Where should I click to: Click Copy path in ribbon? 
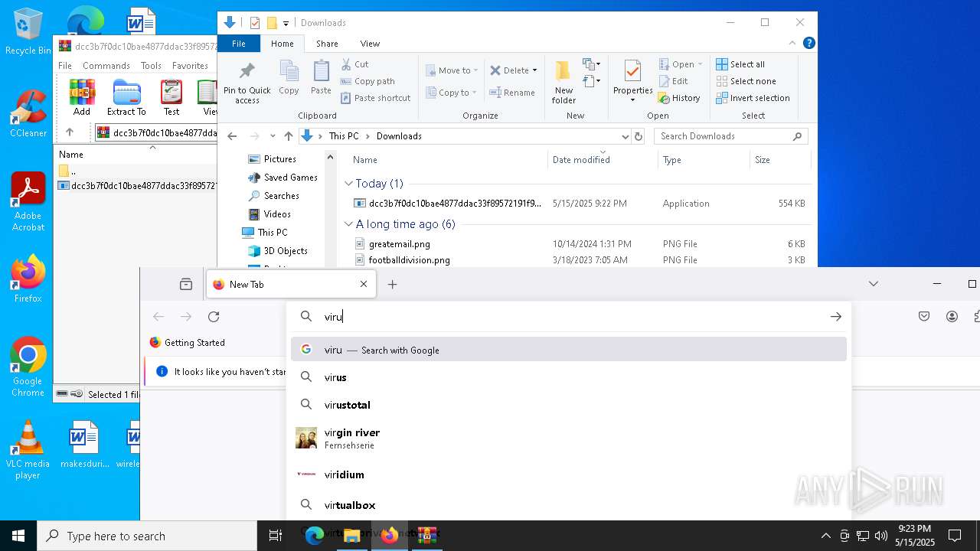click(367, 81)
